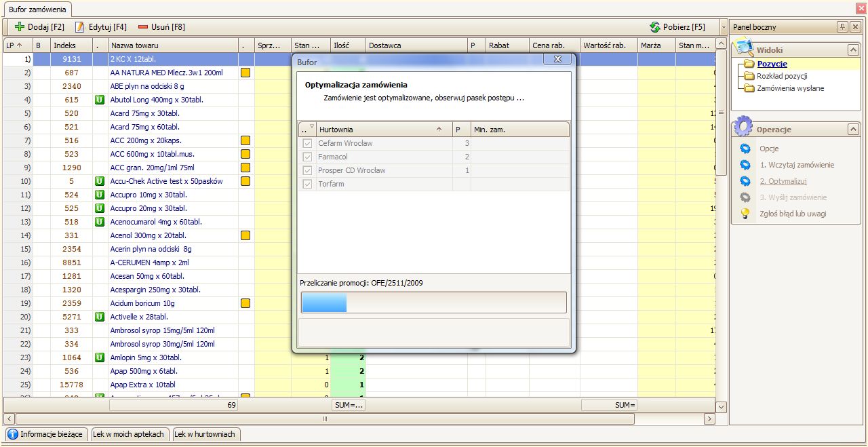This screenshot has width=868, height=447.
Task: Switch to Lek w hurtowniach tab
Action: point(205,434)
